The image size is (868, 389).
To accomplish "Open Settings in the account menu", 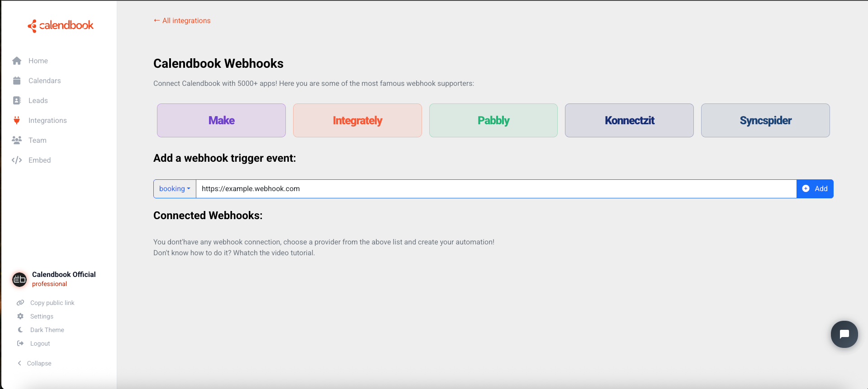I will (x=42, y=316).
